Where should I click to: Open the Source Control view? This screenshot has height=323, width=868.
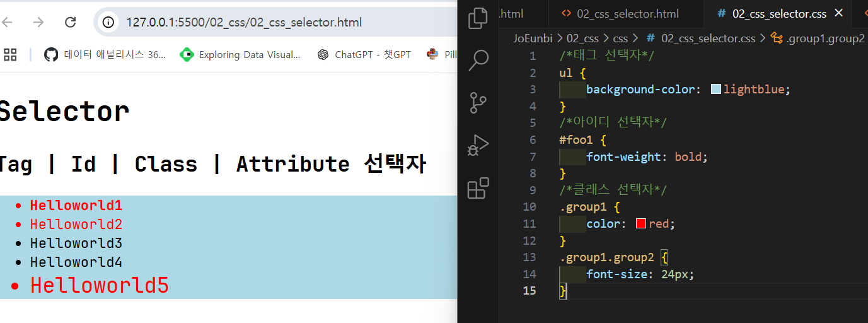478,103
